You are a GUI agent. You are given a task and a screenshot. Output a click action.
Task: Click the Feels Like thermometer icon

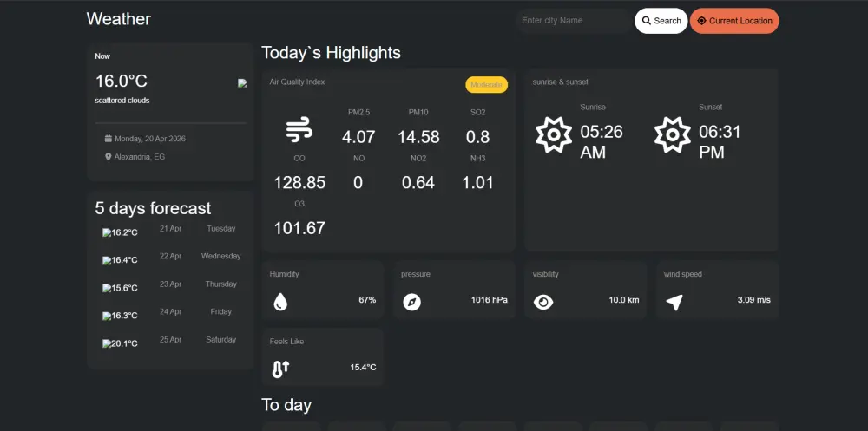tap(280, 369)
